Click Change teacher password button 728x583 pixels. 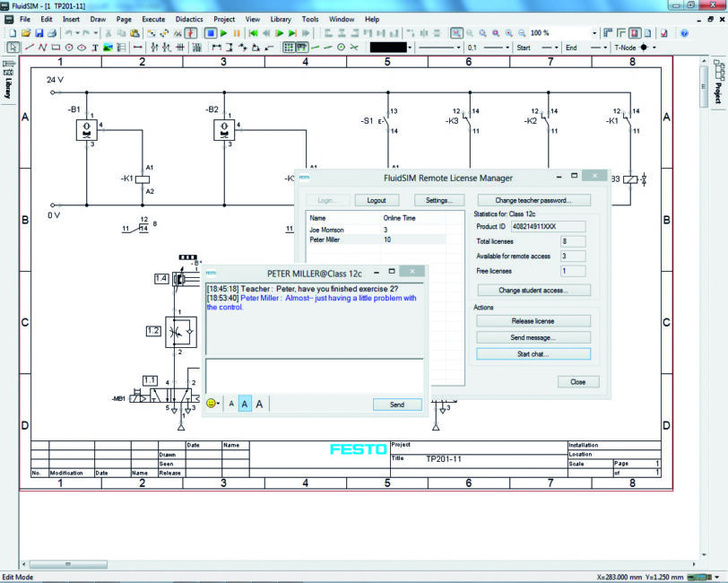534,200
